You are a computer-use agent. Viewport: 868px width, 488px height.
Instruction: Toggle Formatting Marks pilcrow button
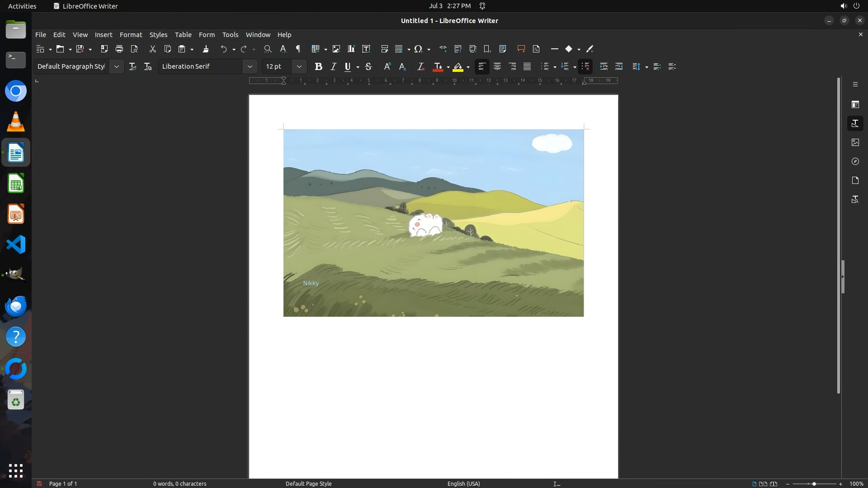click(x=298, y=49)
